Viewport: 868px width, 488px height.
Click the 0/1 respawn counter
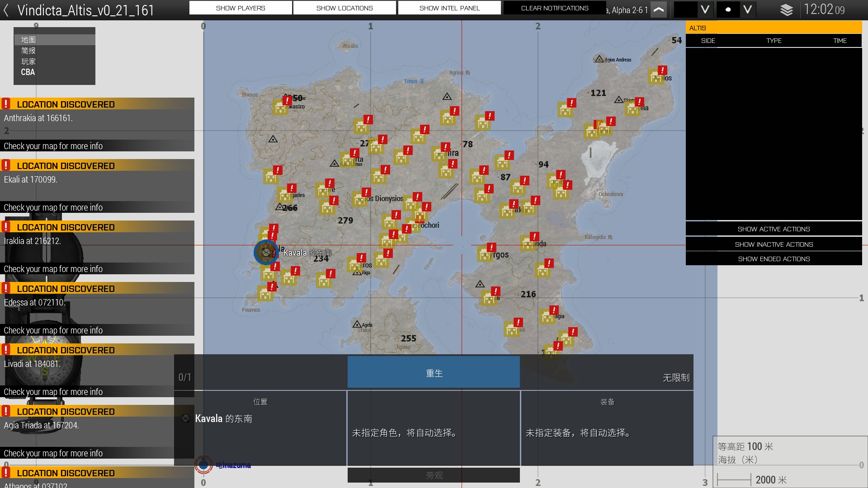click(x=184, y=377)
